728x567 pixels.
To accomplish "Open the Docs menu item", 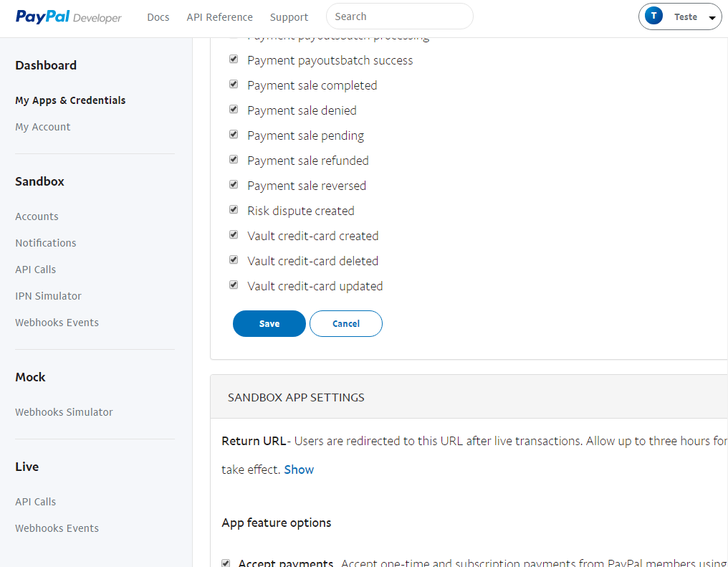I will [x=158, y=17].
